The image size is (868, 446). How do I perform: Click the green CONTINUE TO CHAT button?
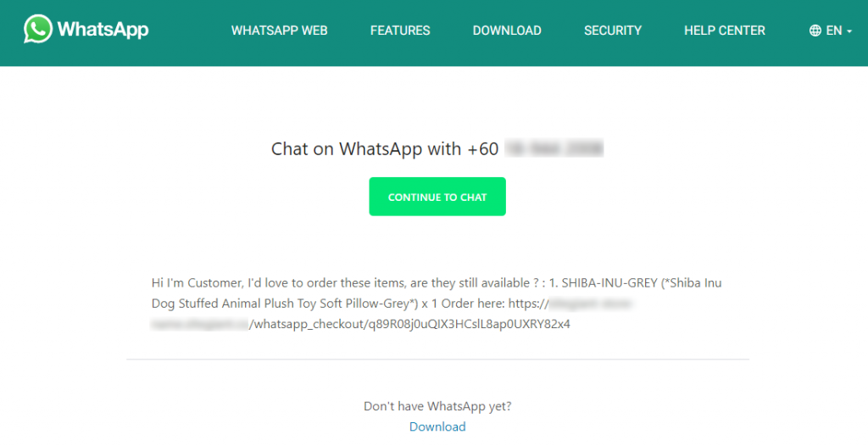(437, 197)
